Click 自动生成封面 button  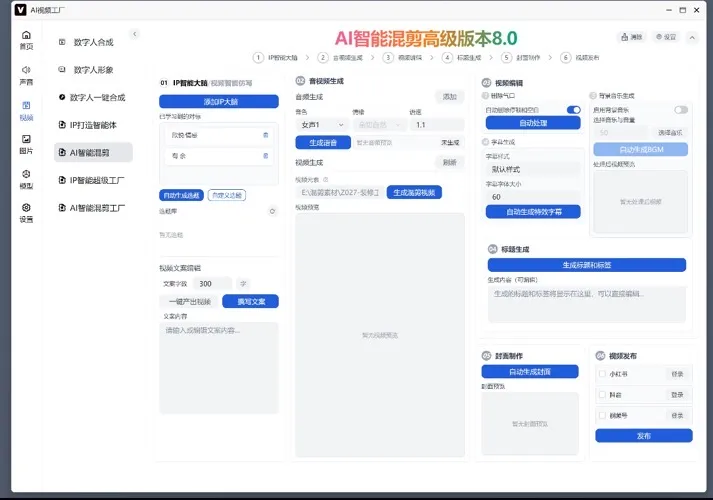point(530,372)
